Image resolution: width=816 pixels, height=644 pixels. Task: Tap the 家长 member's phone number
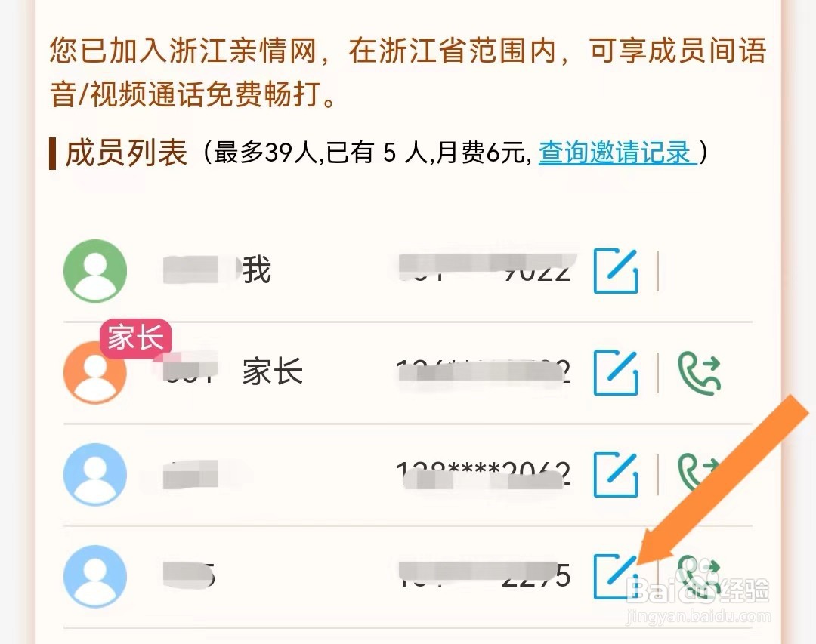(x=484, y=371)
